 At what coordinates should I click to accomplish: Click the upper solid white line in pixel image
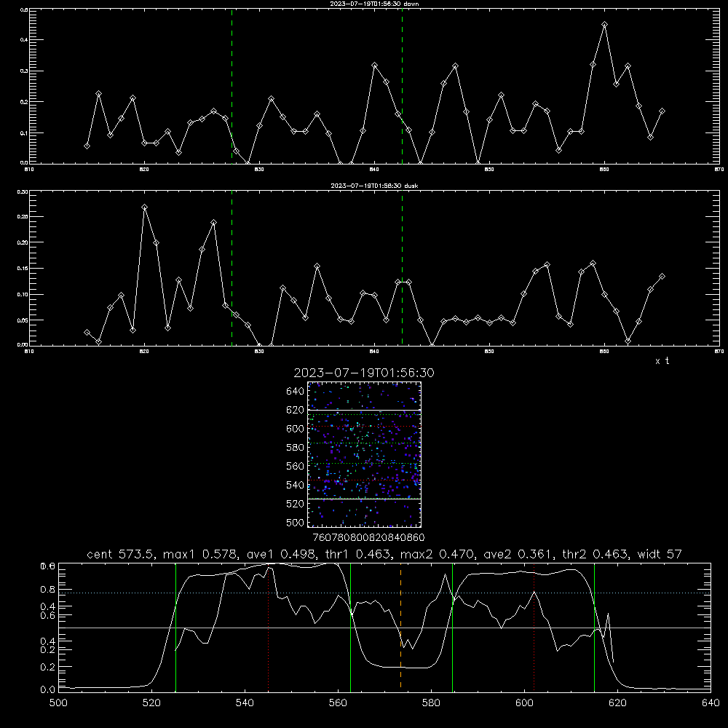click(x=364, y=410)
